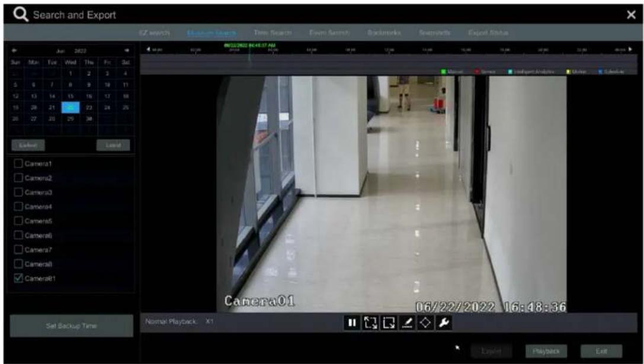Move timeline earlier with left arrow
Viewport: 644px width, 364px height.
[148, 50]
